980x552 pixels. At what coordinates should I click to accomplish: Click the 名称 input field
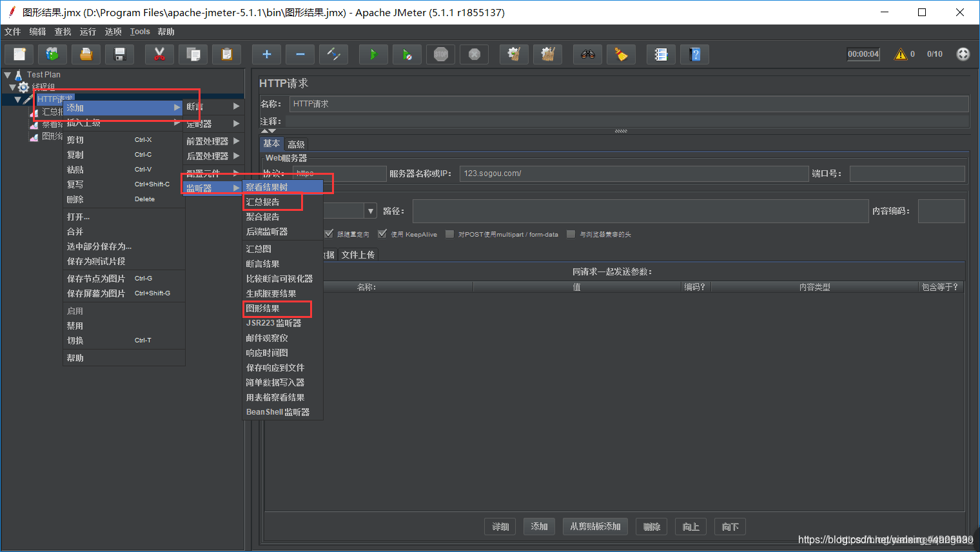point(629,104)
